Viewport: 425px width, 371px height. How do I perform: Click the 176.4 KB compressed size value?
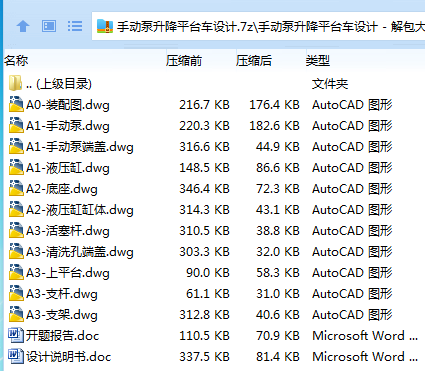point(274,105)
